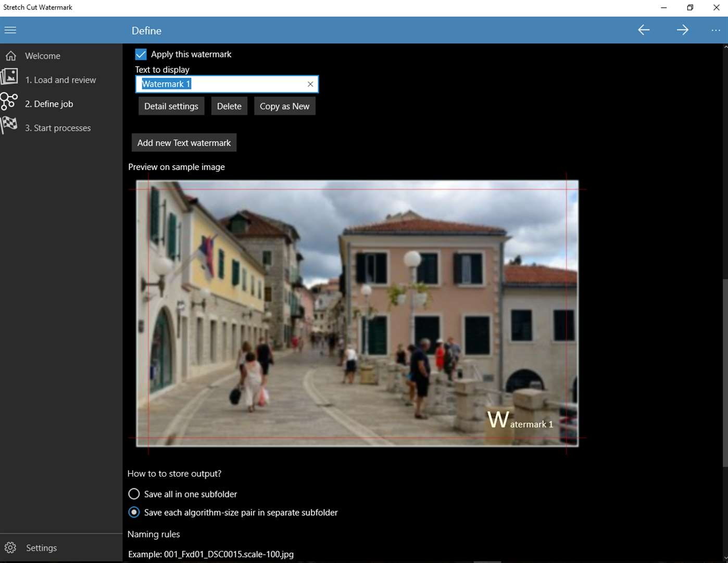
Task: Click the Start processes flag icon
Action: (x=9, y=125)
